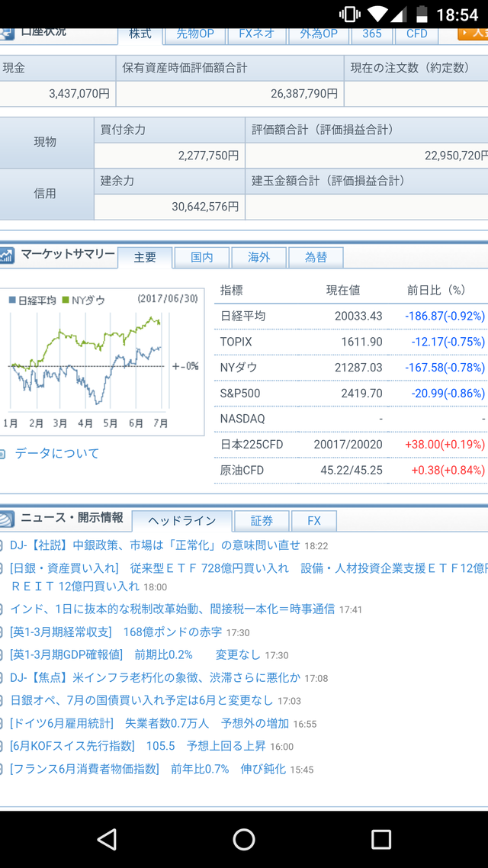Select the 主要 market summary tab
488x868 pixels.
coord(145,257)
